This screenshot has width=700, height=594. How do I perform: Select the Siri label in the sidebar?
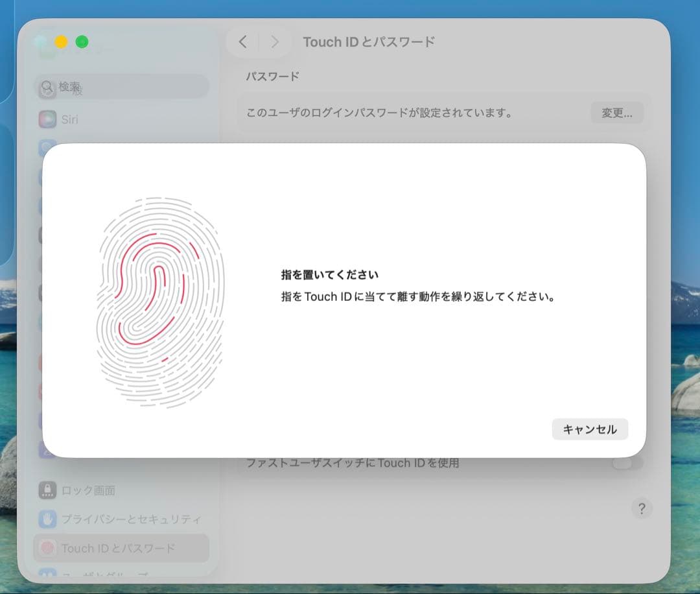[70, 119]
